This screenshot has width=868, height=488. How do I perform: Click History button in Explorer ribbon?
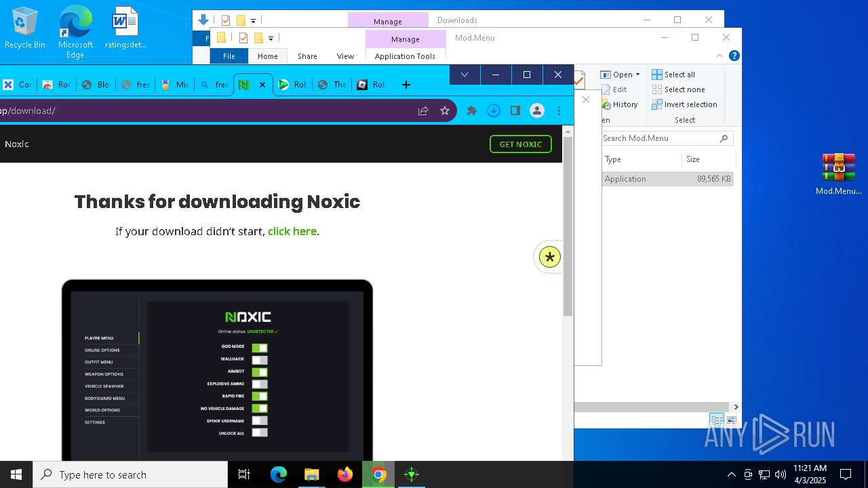[620, 104]
